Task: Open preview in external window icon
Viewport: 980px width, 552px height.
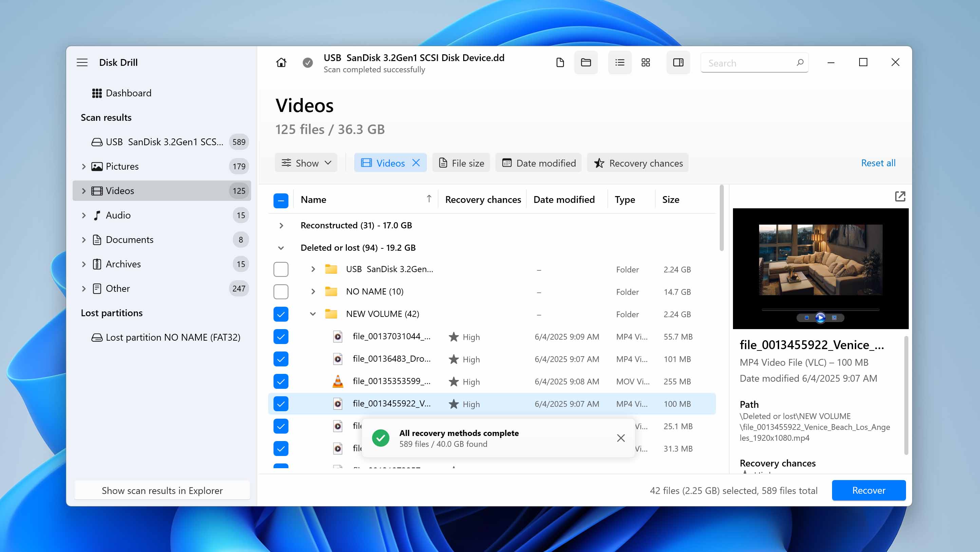Action: [x=900, y=196]
